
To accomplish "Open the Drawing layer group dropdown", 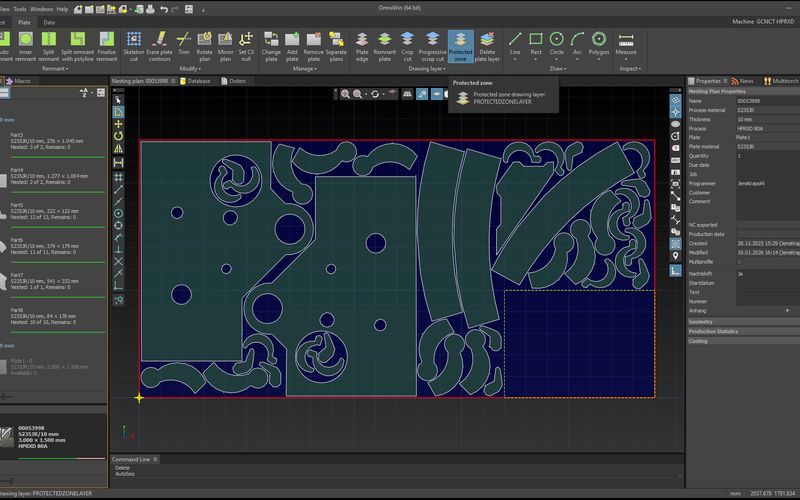I will [x=427, y=69].
